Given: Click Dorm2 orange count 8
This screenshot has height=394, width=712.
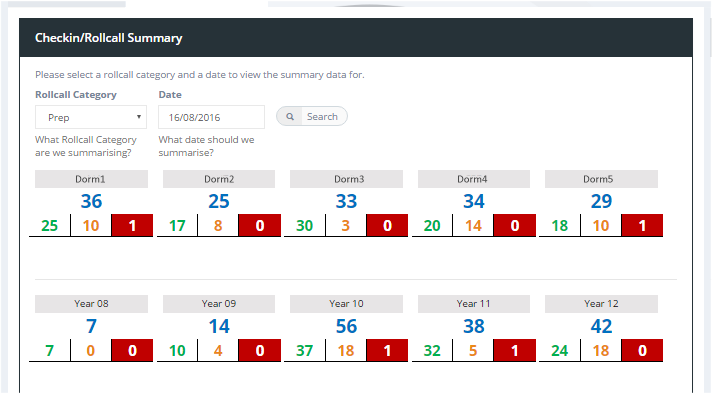Looking at the screenshot, I should [218, 226].
